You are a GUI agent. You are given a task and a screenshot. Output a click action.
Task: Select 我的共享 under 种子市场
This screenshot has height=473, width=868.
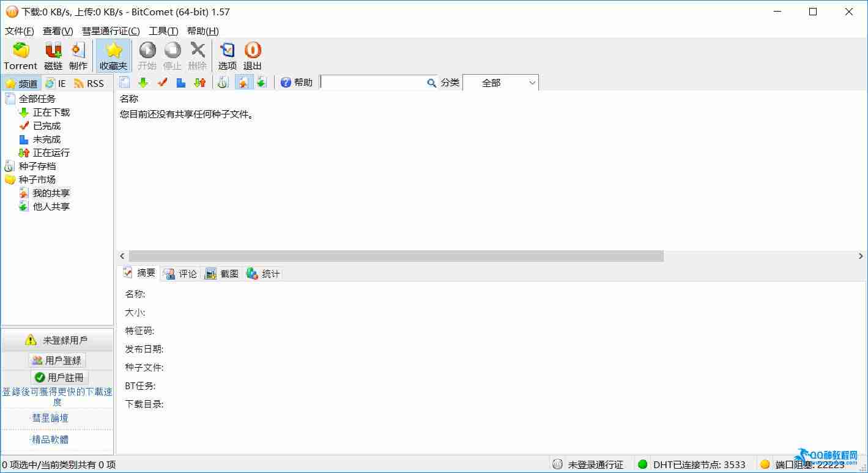click(51, 193)
